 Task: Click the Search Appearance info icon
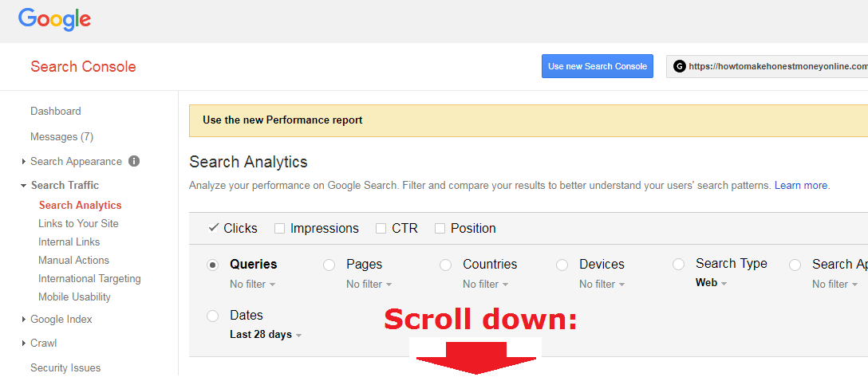point(134,161)
